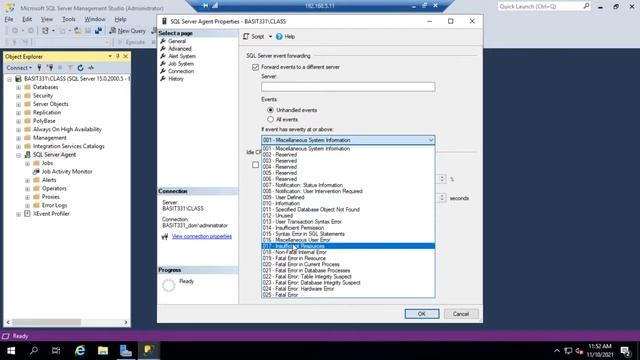The width and height of the screenshot is (640, 360).
Task: Click Disconnect plug icon in Object Explorer
Action: (50, 68)
